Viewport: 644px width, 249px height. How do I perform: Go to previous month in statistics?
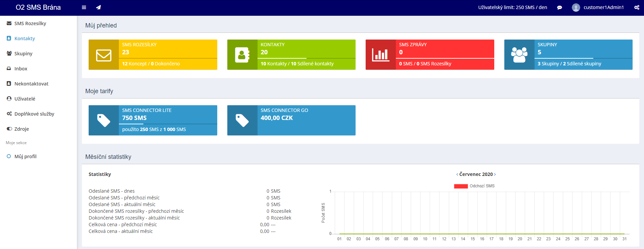tap(457, 174)
